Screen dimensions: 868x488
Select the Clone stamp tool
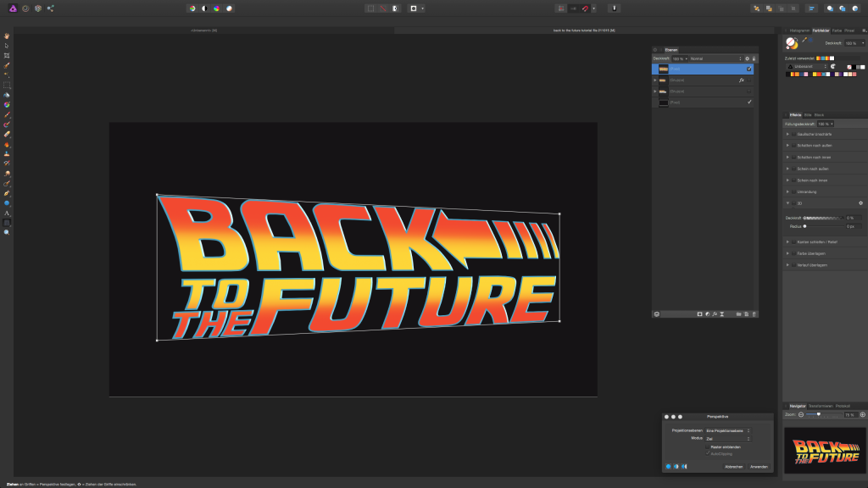coord(7,154)
